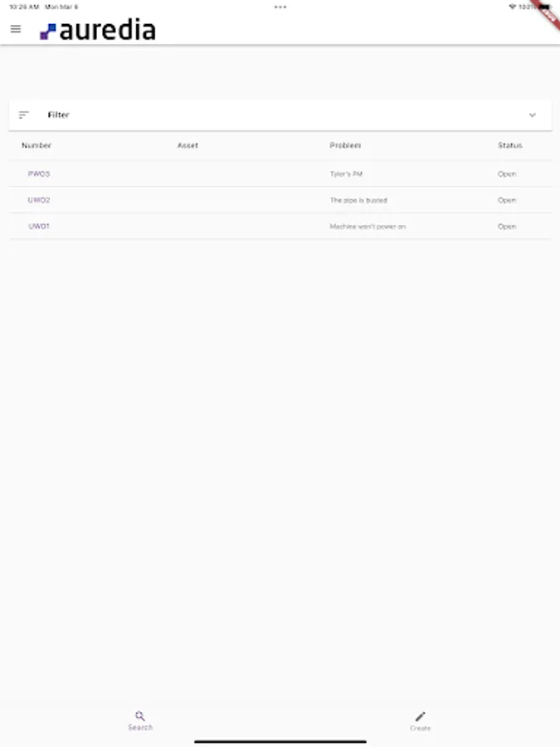The width and height of the screenshot is (560, 747).
Task: Click the Filter label
Action: (x=58, y=115)
